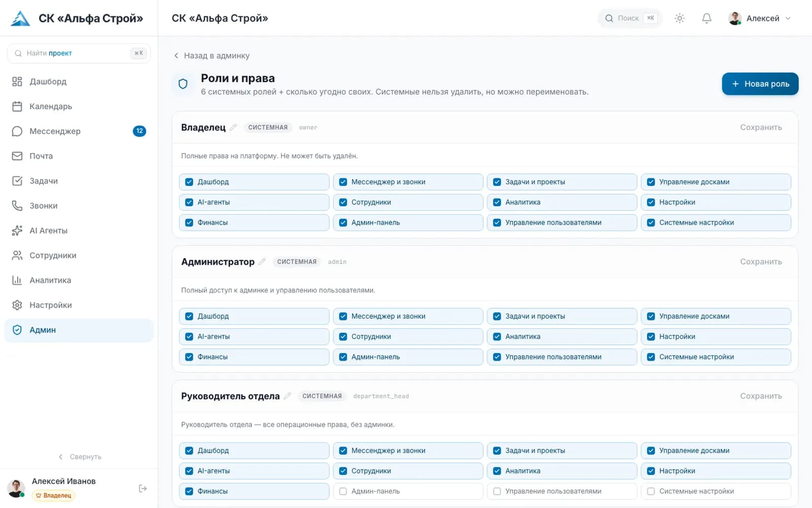812x508 pixels.
Task: Open Сотрудники in the sidebar
Action: pyautogui.click(x=79, y=256)
